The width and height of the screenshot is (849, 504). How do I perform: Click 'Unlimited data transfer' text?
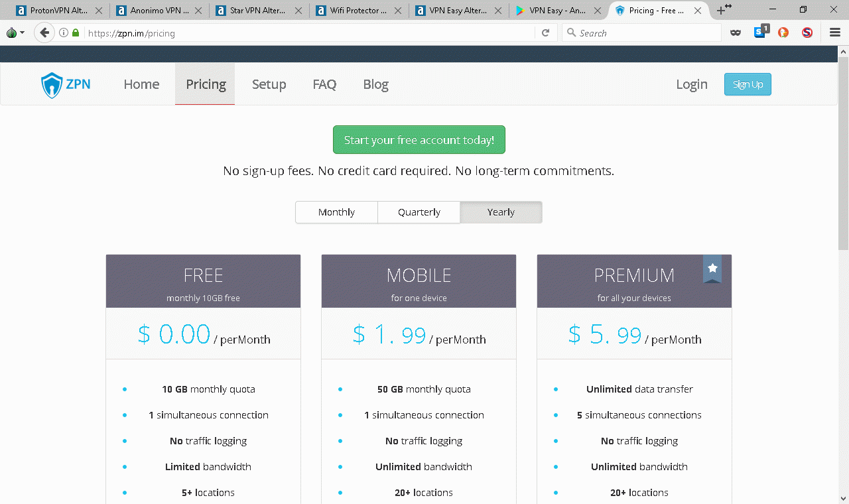(x=639, y=389)
